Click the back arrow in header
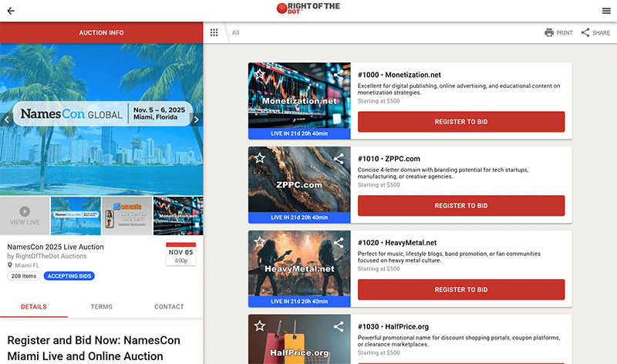617x364 pixels. coord(11,11)
